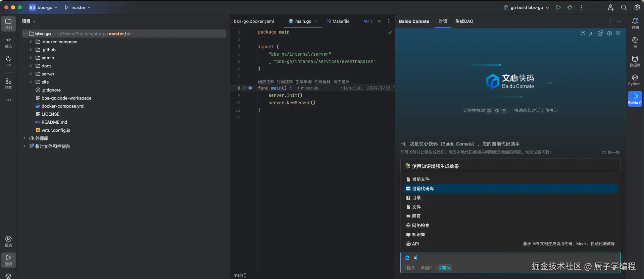Expand the .docker-compose folder
The height and width of the screenshot is (279, 644).
(31, 42)
